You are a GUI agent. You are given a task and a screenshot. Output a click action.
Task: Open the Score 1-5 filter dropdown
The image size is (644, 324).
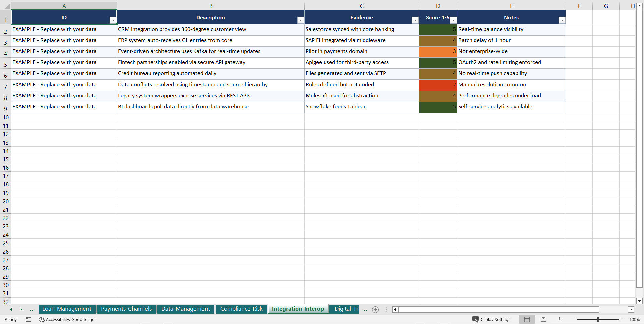453,20
